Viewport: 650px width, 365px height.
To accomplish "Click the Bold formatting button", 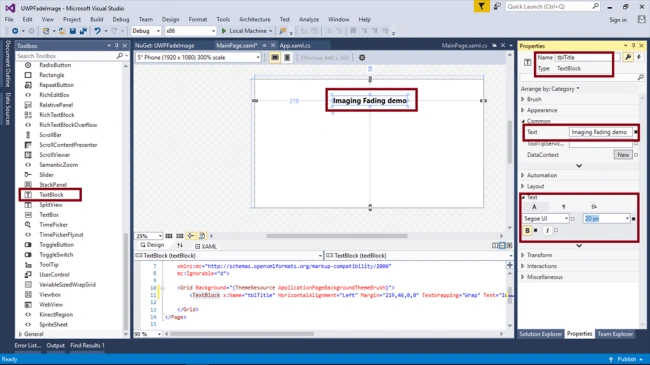I will 527,230.
